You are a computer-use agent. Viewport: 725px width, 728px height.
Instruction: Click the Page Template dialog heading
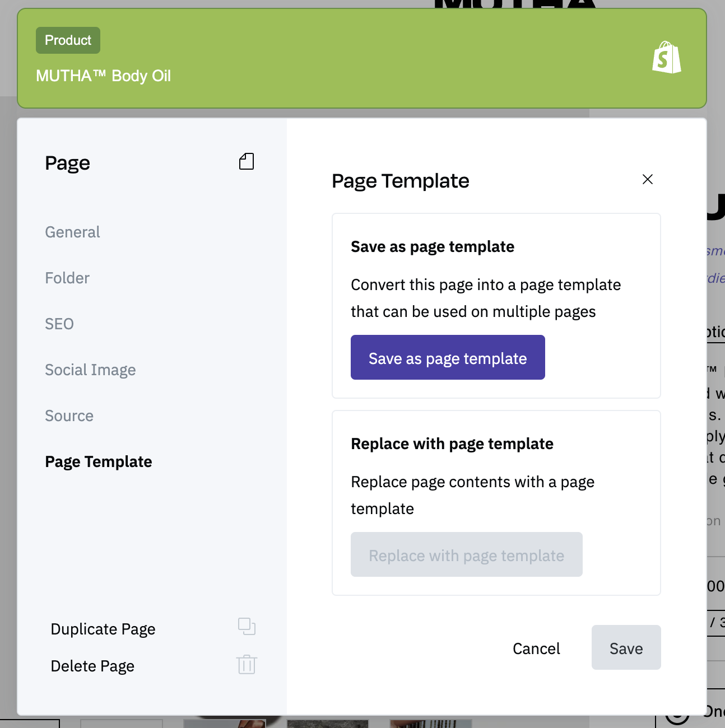coord(401,181)
